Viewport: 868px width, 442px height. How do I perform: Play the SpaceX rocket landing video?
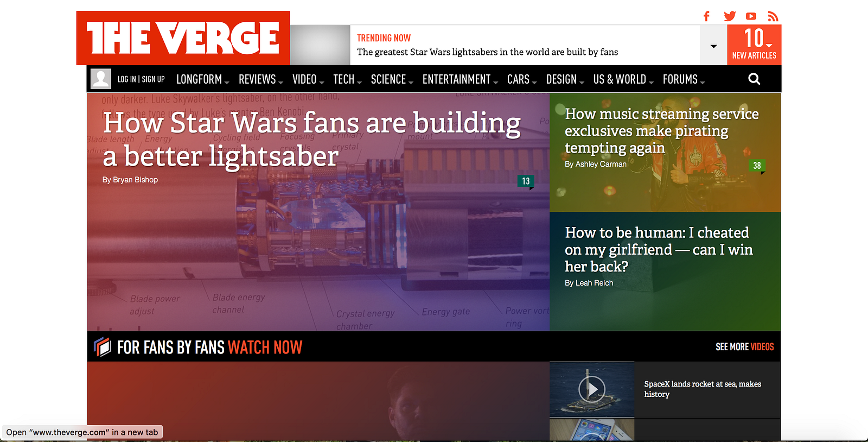click(x=592, y=389)
